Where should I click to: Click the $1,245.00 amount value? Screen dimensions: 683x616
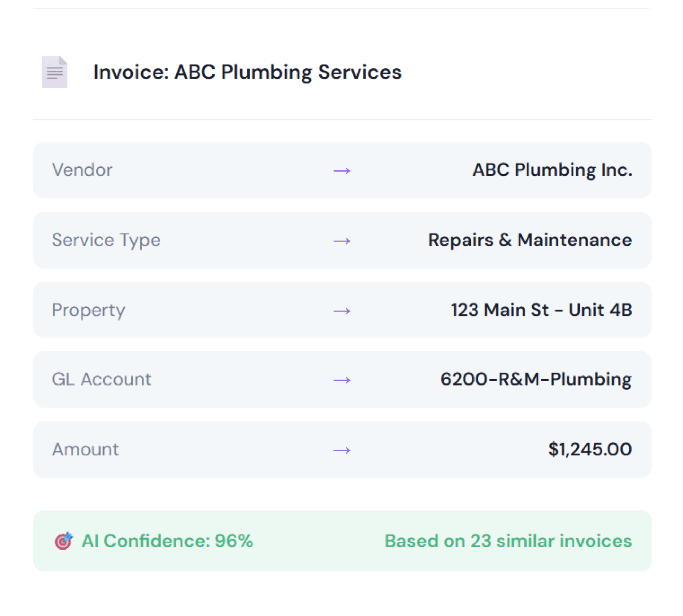[590, 449]
